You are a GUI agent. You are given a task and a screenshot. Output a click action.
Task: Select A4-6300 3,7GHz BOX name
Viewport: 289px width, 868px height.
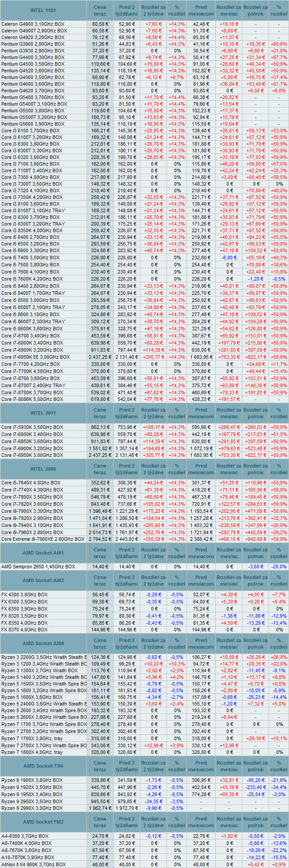point(25,836)
